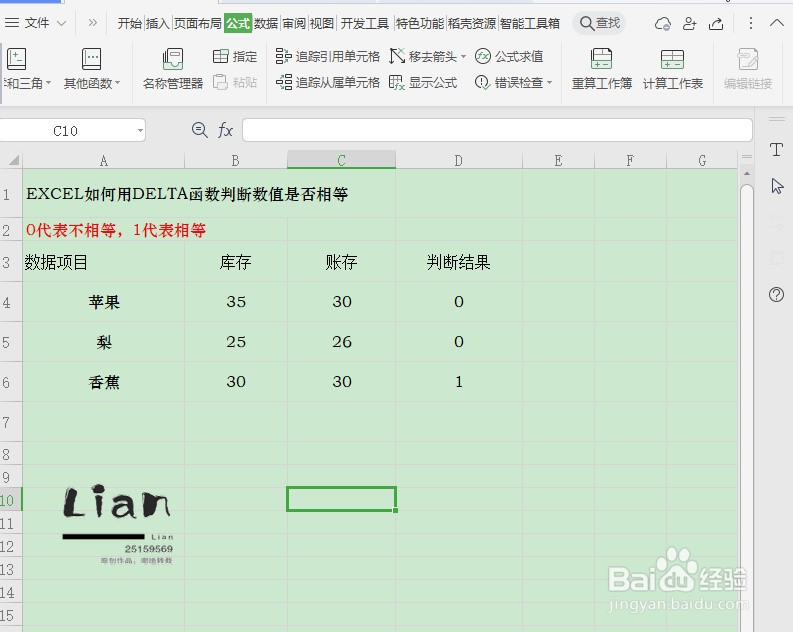793x632 pixels.
Task: Switch to the 插入 tab
Action: point(157,23)
